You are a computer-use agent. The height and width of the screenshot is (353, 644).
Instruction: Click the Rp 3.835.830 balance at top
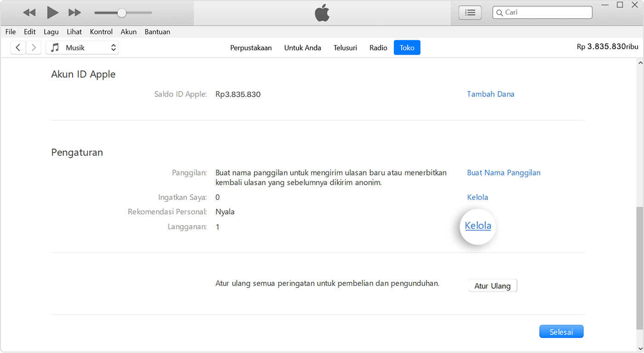coord(607,46)
